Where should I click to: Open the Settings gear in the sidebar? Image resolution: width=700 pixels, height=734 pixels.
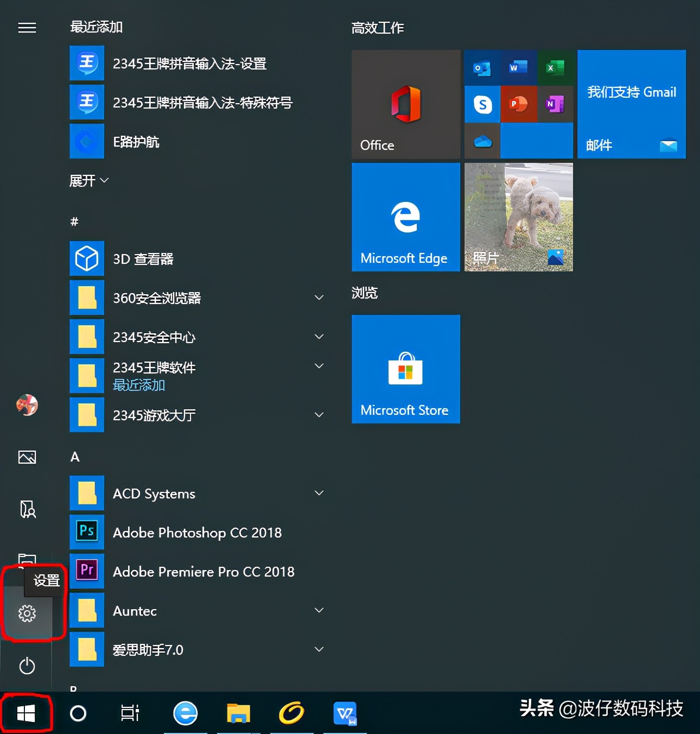point(27,613)
